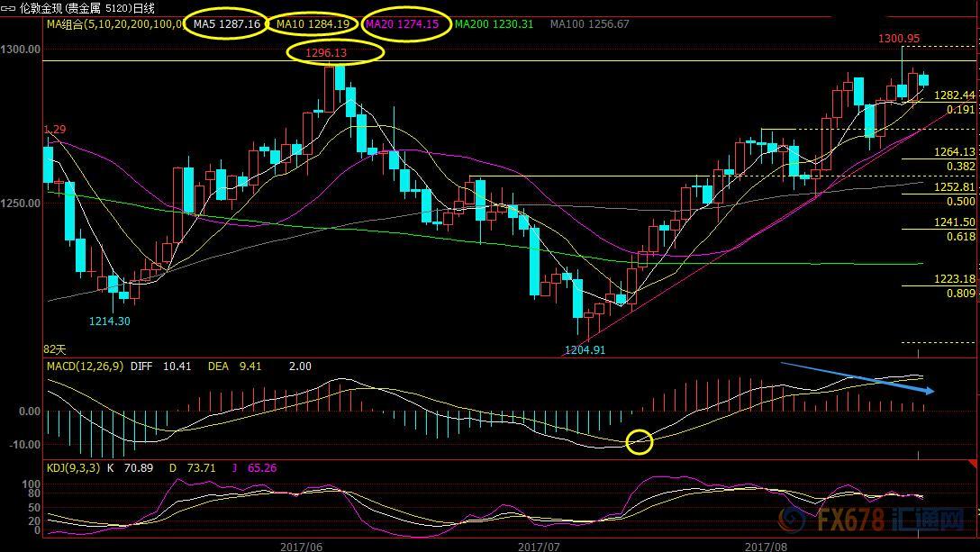The width and height of the screenshot is (980, 552).
Task: Click the 1300.95 high price marker
Action: pos(899,38)
